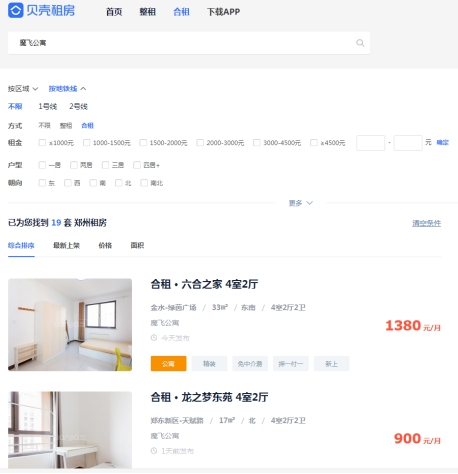Tick the 北 orientation checkbox
This screenshot has width=458, height=474.
pos(119,183)
